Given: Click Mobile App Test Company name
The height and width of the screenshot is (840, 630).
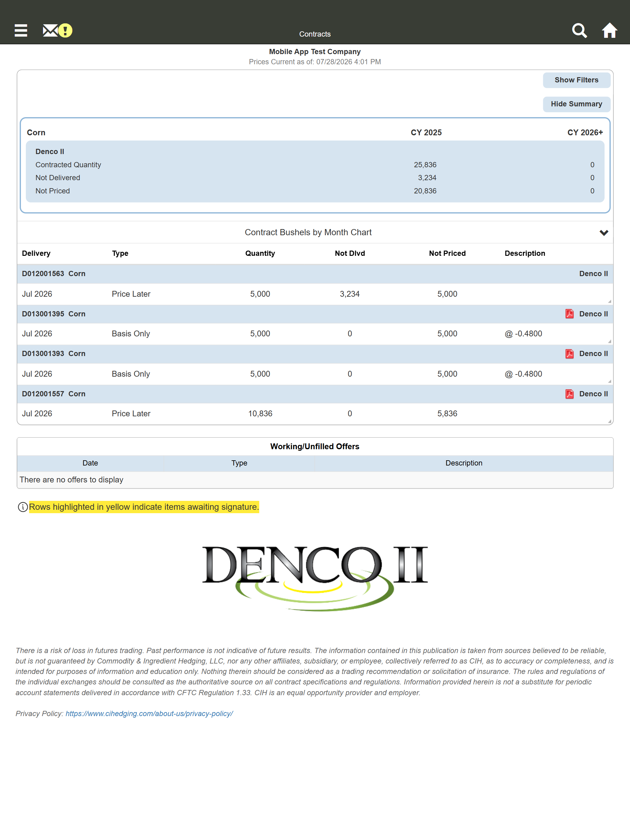Looking at the screenshot, I should [315, 52].
